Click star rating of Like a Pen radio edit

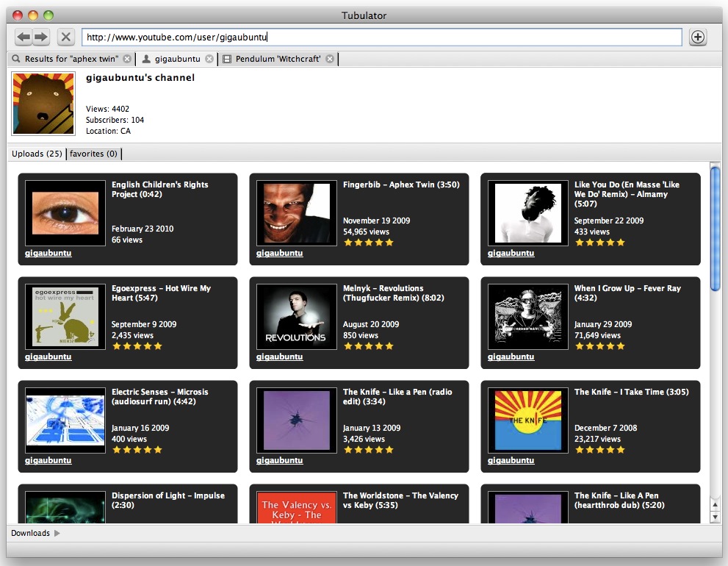369,449
